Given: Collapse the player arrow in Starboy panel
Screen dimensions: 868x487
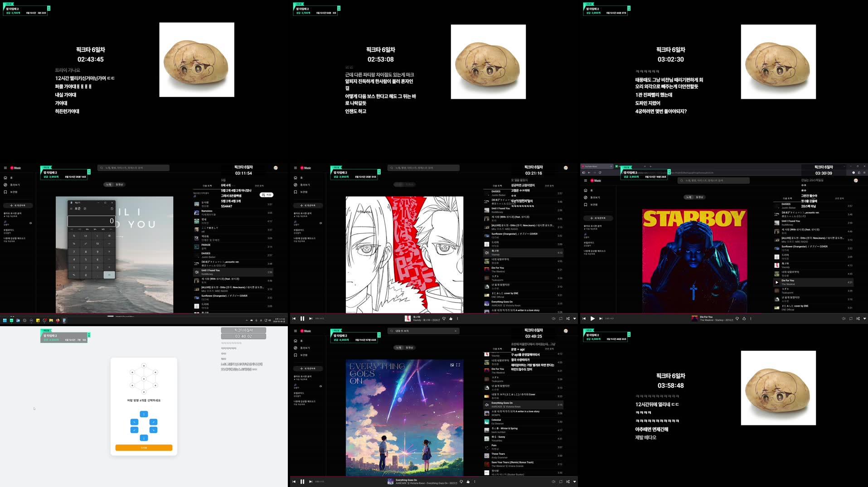Looking at the screenshot, I should (864, 318).
